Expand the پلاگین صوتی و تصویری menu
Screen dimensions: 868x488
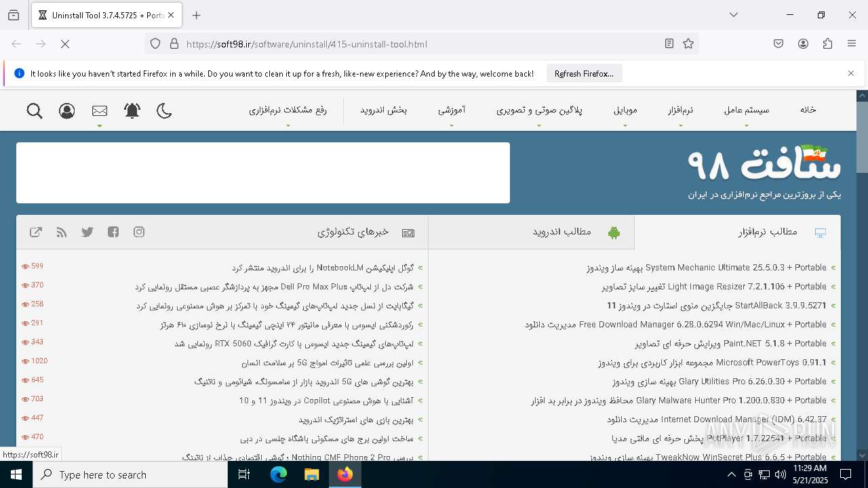click(x=539, y=110)
